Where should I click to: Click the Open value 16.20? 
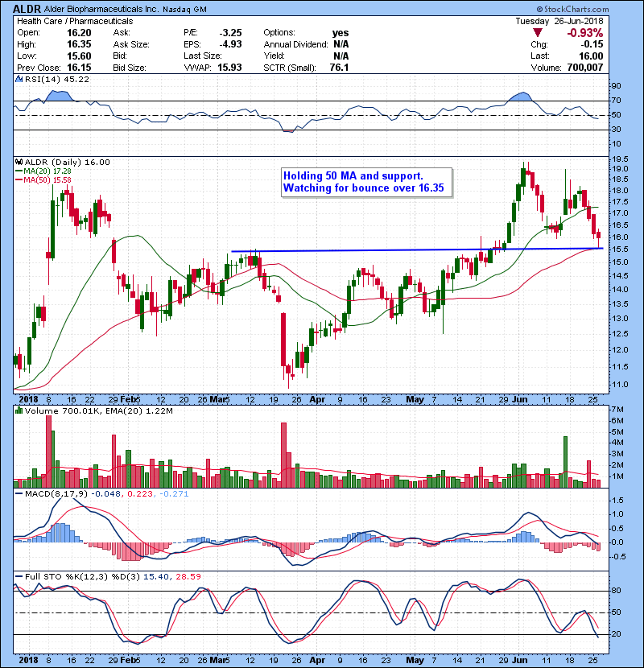[x=79, y=33]
